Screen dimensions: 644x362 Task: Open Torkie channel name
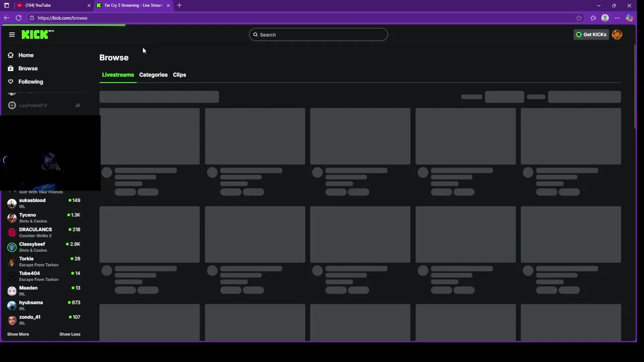(26, 259)
